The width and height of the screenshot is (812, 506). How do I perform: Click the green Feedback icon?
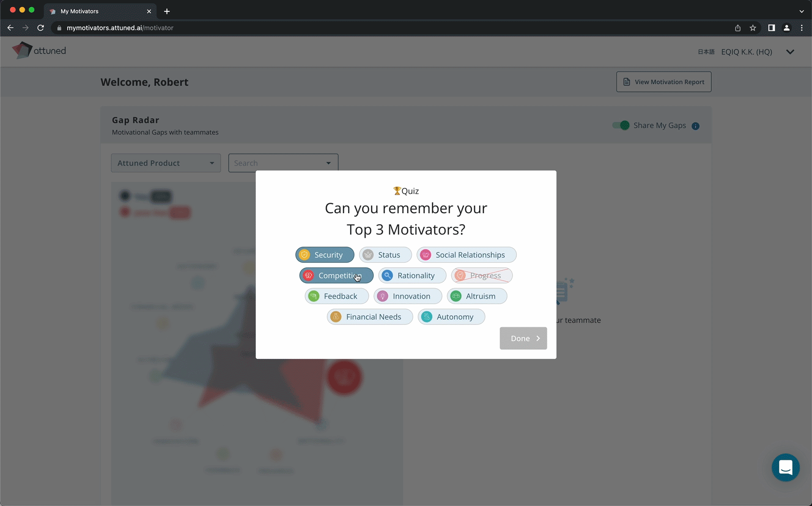pos(314,296)
